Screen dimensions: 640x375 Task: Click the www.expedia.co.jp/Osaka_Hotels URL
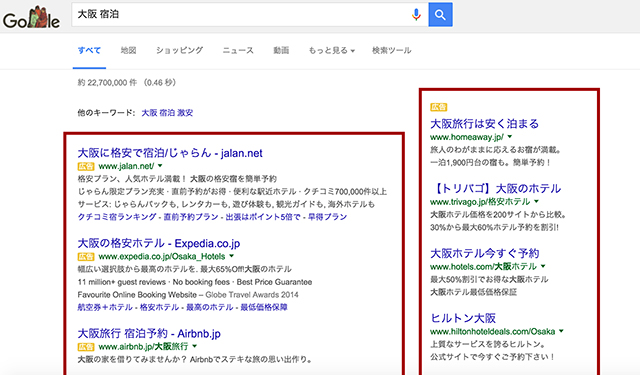[x=162, y=256]
